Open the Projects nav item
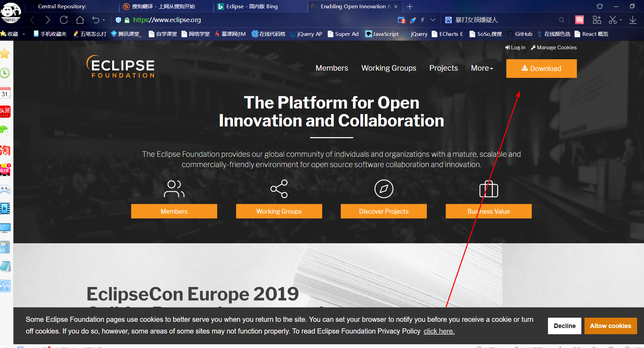This screenshot has width=644, height=348. click(443, 68)
